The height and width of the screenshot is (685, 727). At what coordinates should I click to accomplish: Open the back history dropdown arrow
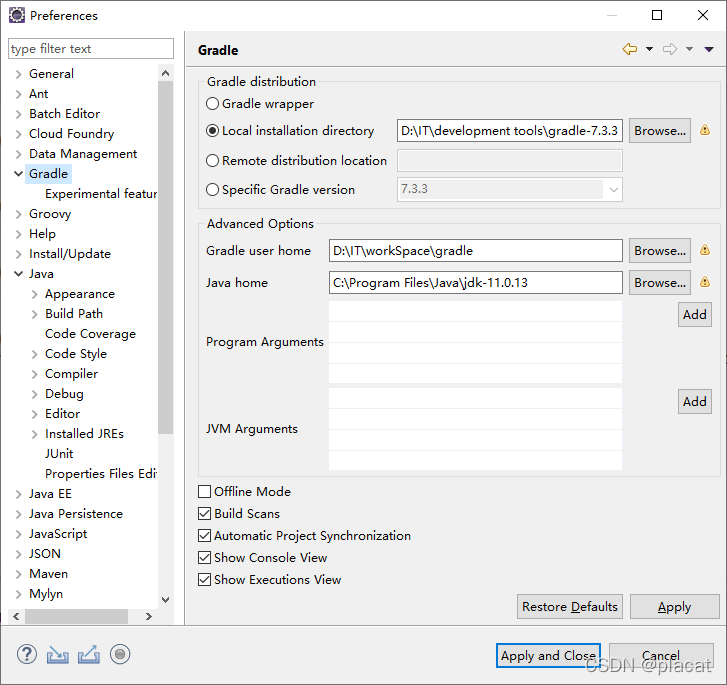[649, 49]
